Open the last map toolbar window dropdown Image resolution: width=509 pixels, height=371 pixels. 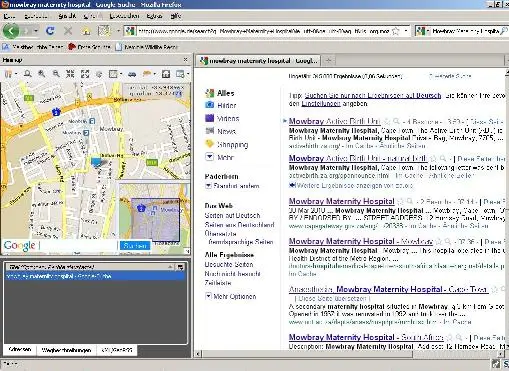(x=188, y=74)
